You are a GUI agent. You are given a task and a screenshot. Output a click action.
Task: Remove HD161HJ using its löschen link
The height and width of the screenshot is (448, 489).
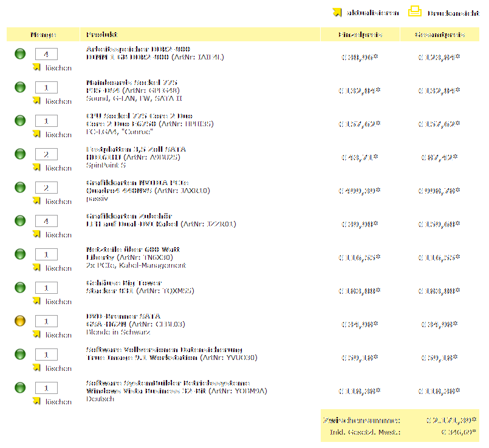tap(58, 168)
